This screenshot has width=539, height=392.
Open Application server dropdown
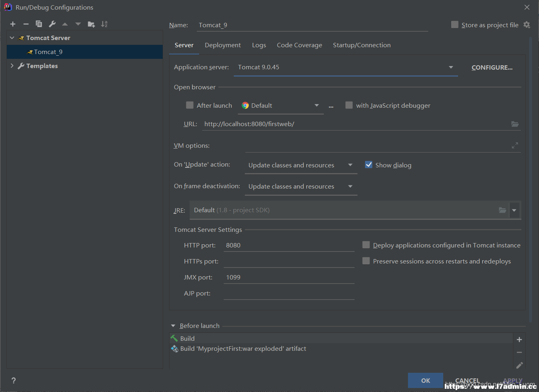[x=345, y=67]
